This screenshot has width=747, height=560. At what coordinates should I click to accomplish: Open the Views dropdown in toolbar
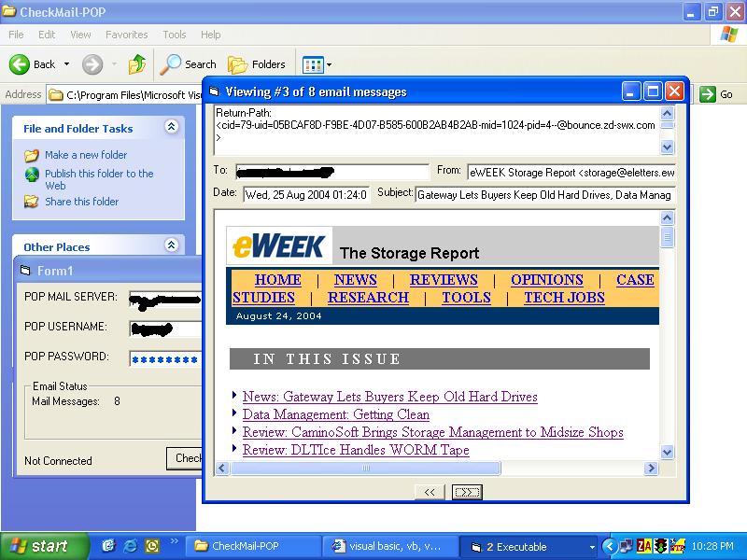click(x=317, y=64)
